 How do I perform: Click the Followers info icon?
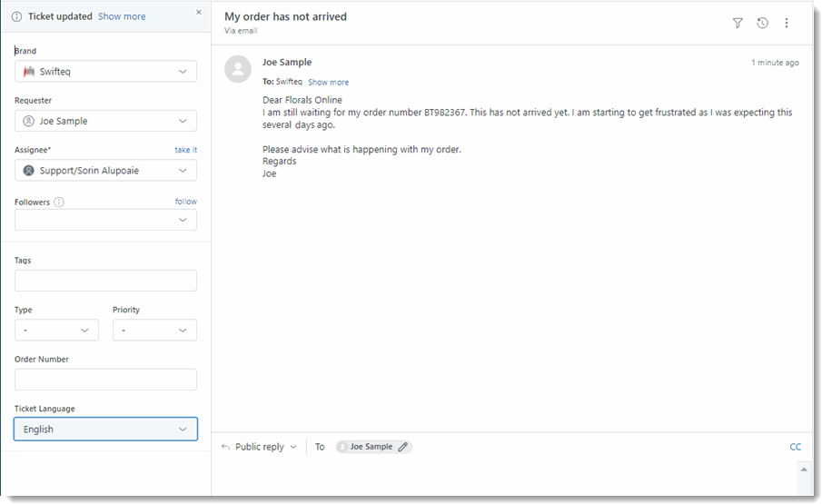59,203
